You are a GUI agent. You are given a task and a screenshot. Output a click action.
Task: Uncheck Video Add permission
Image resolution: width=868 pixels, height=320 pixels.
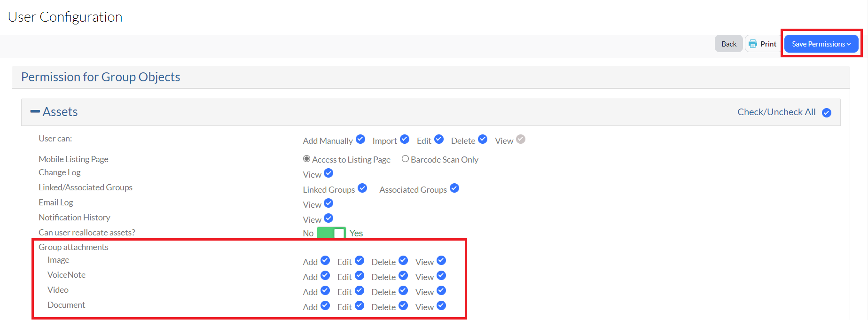click(325, 290)
